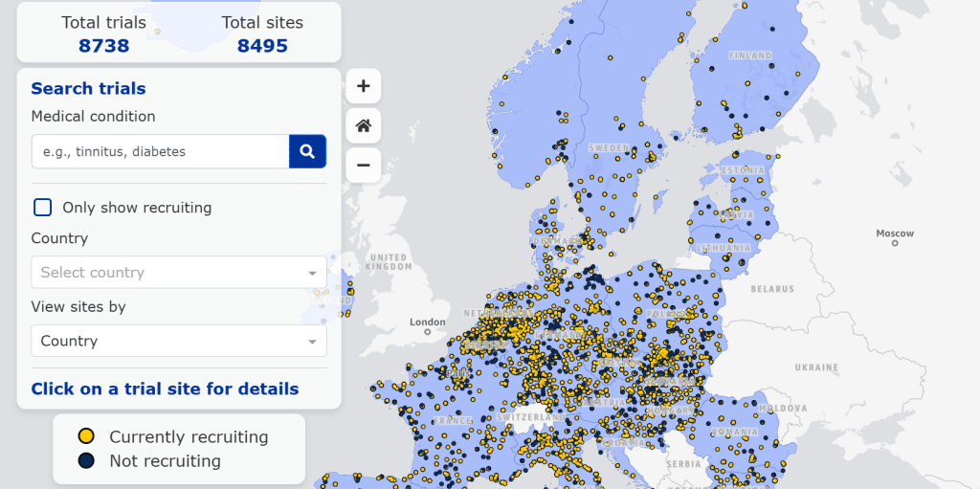Focus the Medical condition input field
This screenshot has width=980, height=489.
point(161,151)
